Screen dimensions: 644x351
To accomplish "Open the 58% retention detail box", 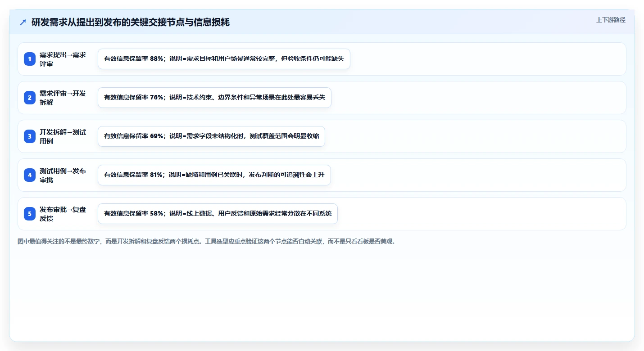I will (x=218, y=214).
